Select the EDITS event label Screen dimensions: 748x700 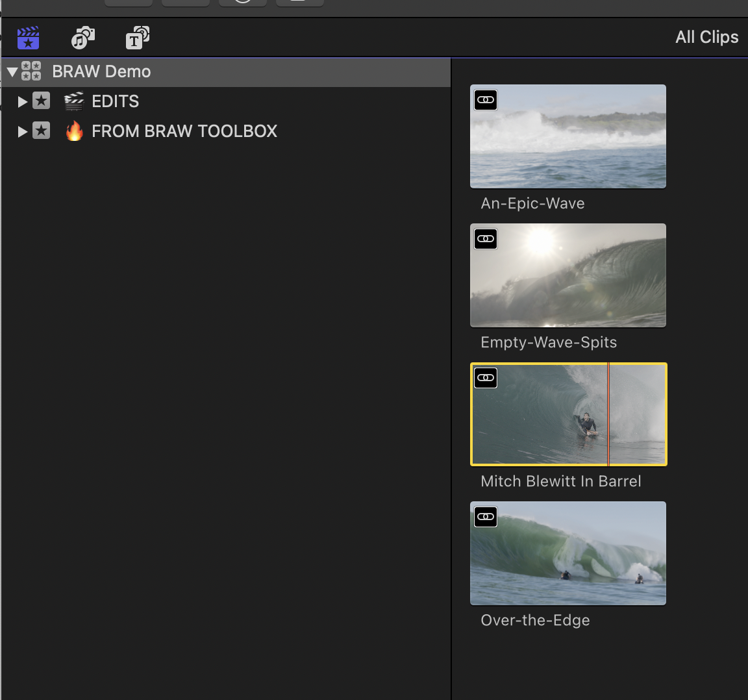(116, 102)
